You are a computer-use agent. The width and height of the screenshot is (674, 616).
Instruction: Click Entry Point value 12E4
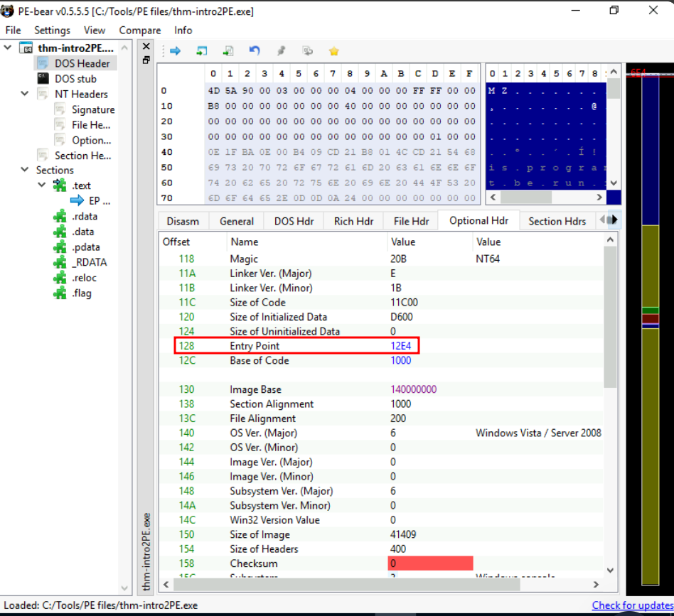pyautogui.click(x=400, y=346)
